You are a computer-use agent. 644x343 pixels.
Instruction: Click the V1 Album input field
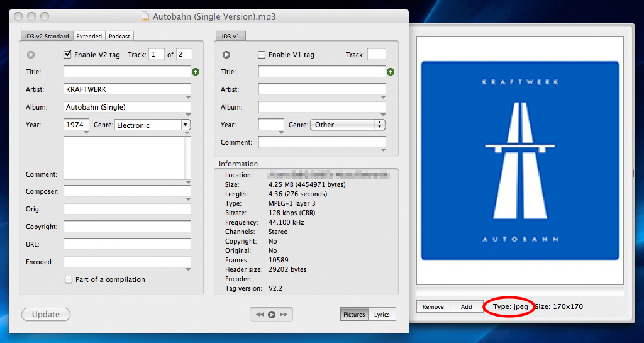click(x=323, y=107)
